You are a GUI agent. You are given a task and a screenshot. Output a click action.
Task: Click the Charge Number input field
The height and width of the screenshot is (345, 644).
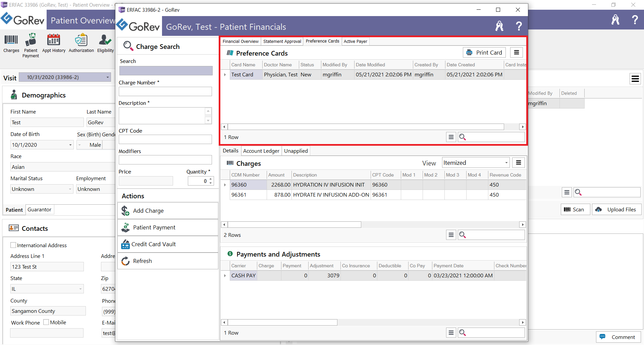pyautogui.click(x=165, y=92)
